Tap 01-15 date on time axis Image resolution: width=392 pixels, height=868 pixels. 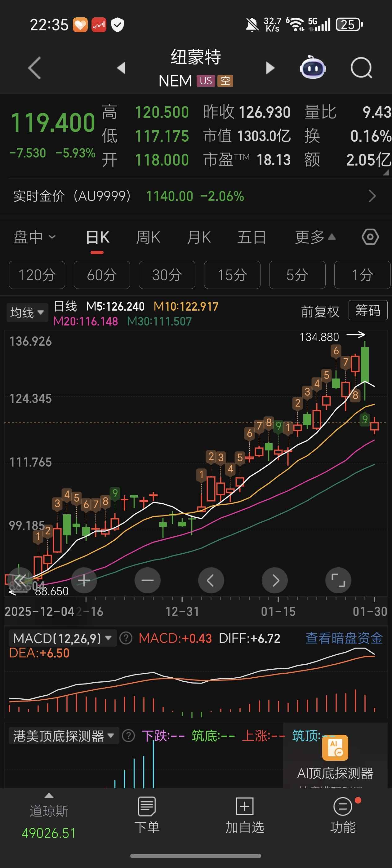point(278,612)
